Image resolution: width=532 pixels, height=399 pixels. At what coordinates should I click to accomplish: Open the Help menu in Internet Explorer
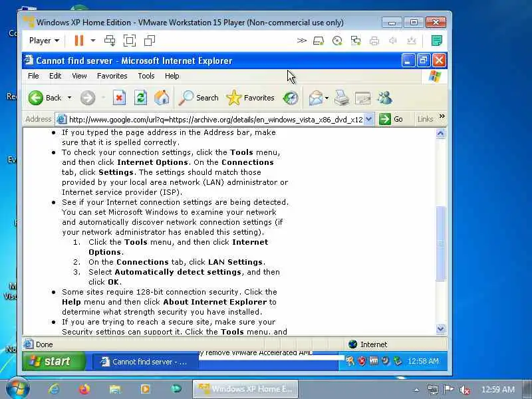172,76
